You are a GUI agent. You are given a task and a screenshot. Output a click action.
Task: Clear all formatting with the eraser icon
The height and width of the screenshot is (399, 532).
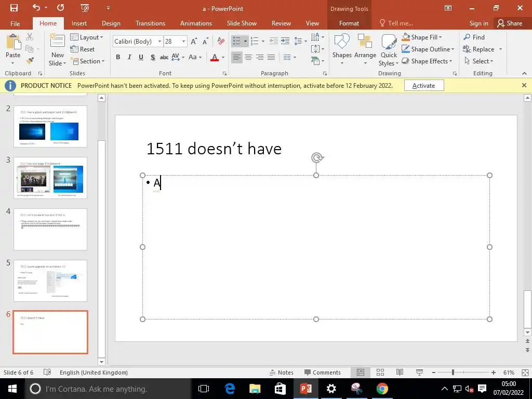coord(221,42)
